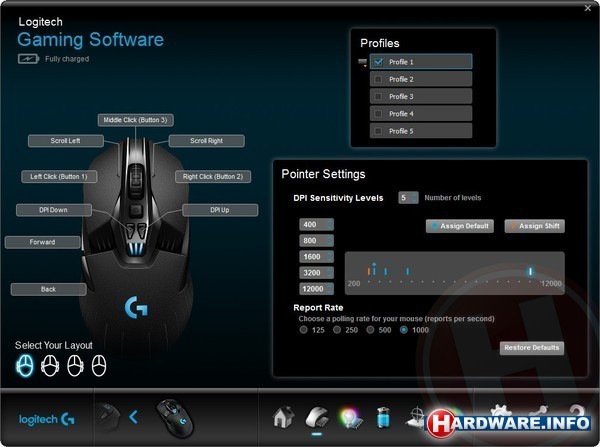
Task: Click the Left Click (Button 1) assignment
Action: [59, 177]
